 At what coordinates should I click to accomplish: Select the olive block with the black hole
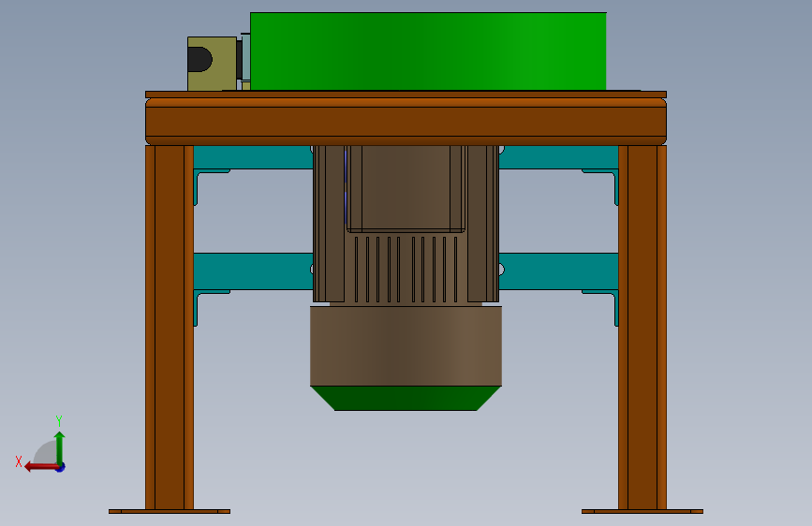(213, 65)
